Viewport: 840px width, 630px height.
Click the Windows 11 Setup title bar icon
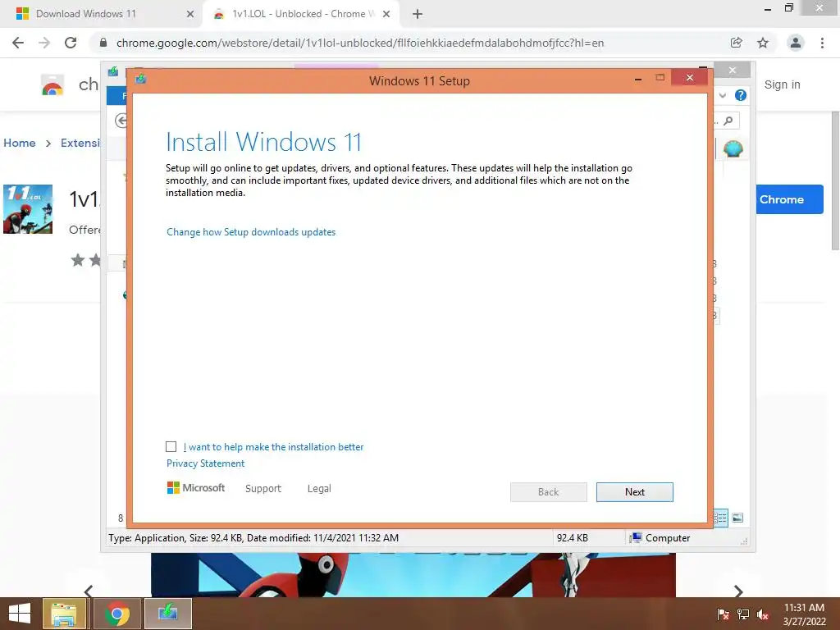141,80
